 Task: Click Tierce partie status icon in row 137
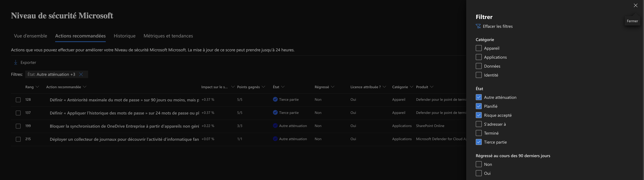tap(275, 113)
